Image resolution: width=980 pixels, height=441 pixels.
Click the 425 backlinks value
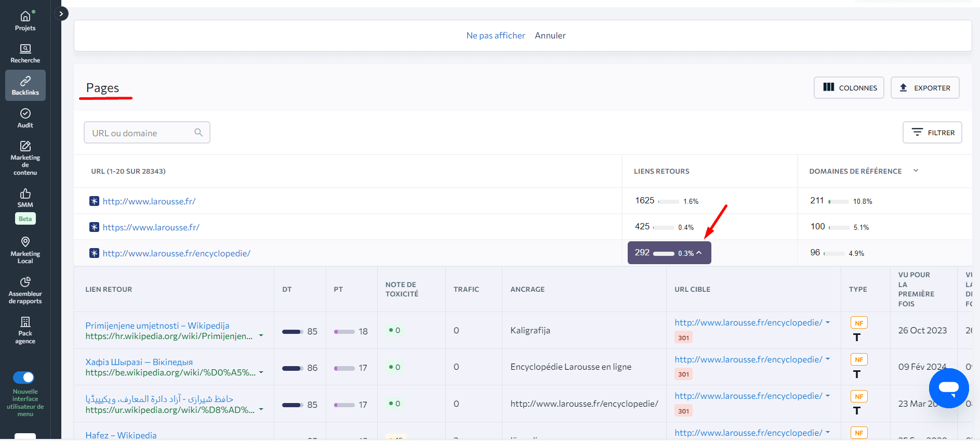(642, 226)
